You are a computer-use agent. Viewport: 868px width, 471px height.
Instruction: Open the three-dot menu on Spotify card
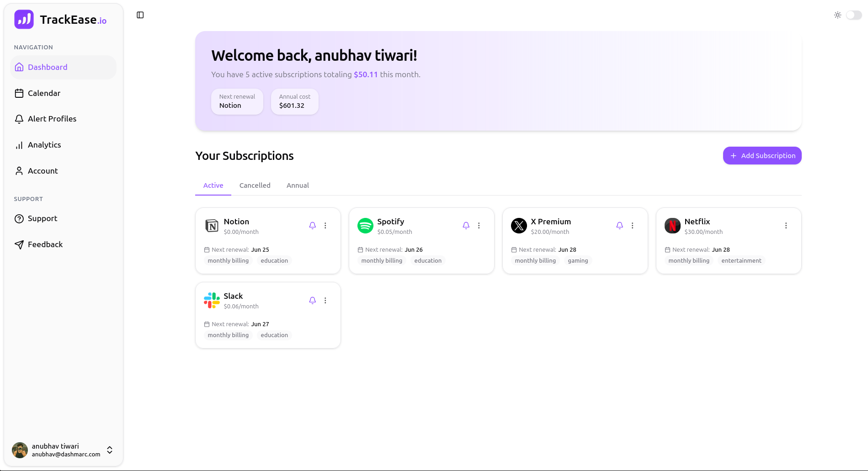479,225
